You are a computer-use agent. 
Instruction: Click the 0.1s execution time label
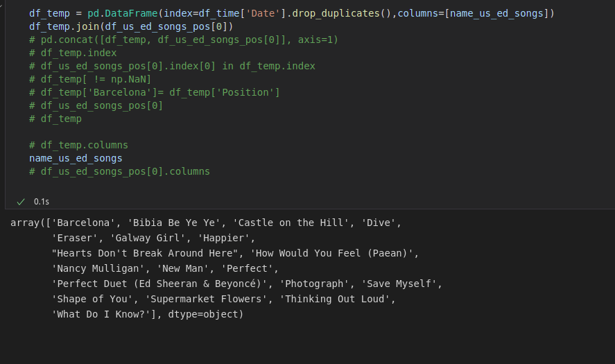tap(42, 202)
